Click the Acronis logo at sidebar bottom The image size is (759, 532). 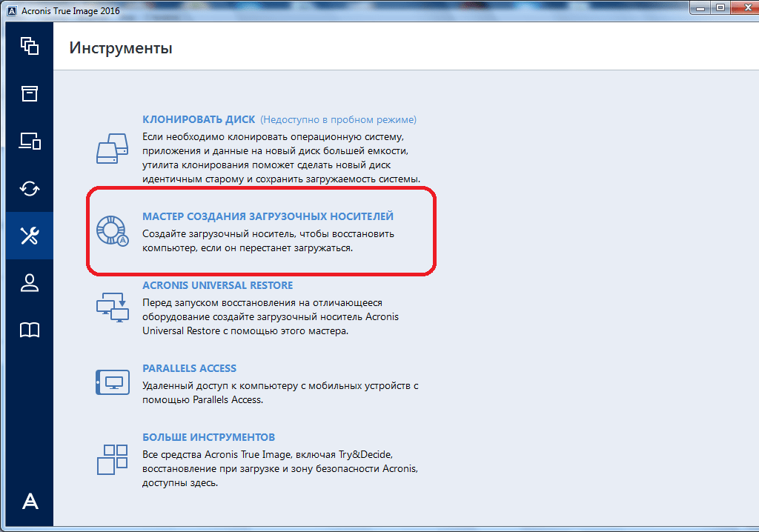coord(30,502)
